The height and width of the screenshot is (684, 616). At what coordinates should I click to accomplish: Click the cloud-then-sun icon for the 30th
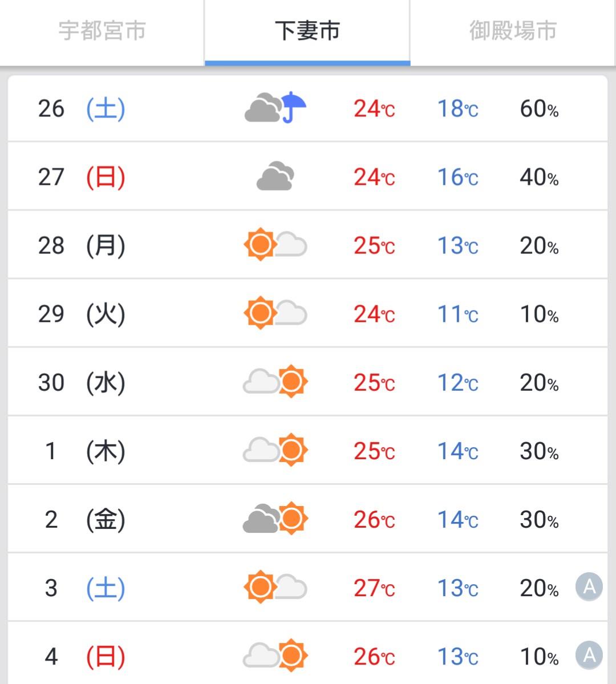(x=275, y=382)
